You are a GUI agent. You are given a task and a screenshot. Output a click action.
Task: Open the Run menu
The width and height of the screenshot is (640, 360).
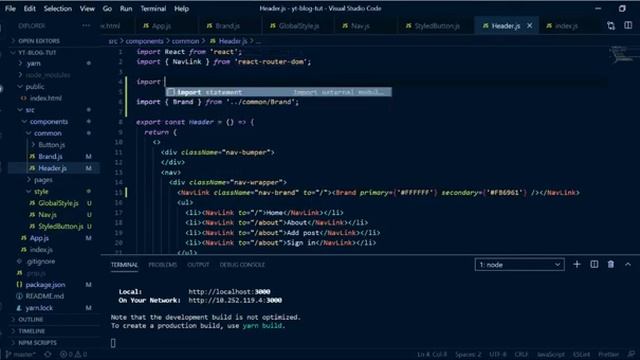126,9
